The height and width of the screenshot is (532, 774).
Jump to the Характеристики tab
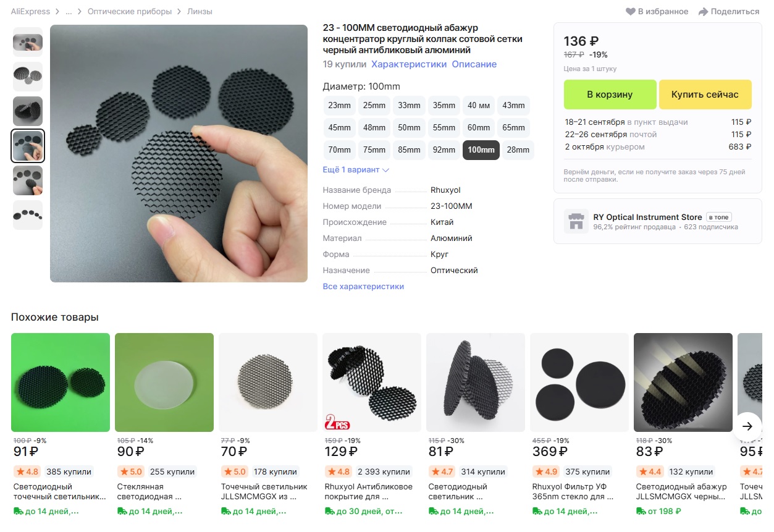click(408, 64)
